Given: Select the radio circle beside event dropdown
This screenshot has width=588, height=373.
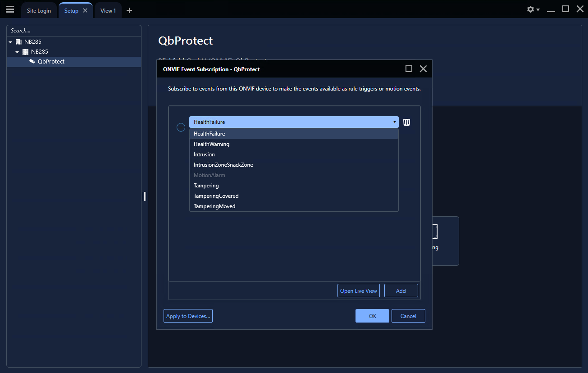Looking at the screenshot, I should 181,127.
